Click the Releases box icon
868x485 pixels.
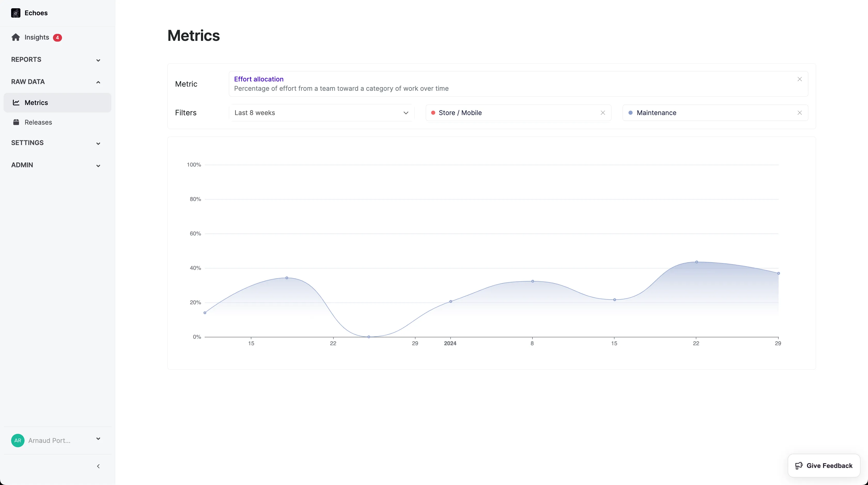[x=16, y=122]
